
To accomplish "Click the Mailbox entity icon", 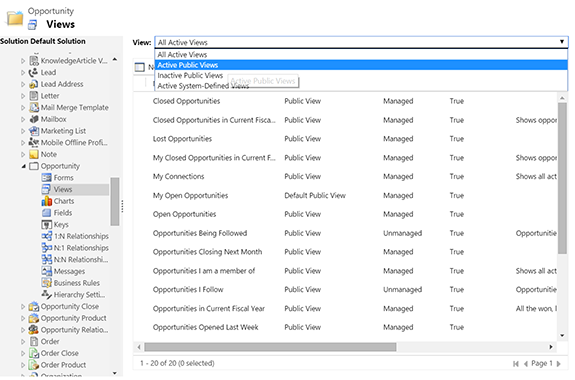I will coord(34,119).
